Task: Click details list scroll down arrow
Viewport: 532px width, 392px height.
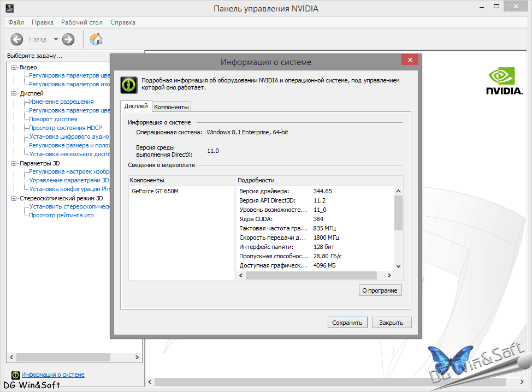Action: [x=399, y=266]
